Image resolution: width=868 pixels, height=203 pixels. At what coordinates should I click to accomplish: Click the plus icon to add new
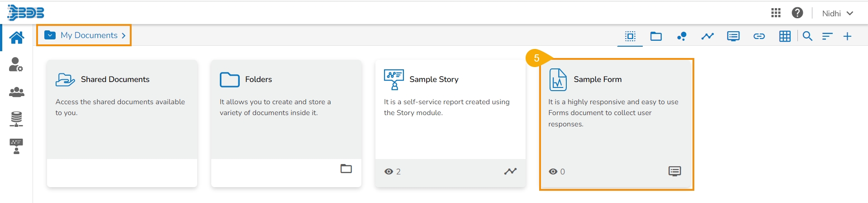point(848,36)
